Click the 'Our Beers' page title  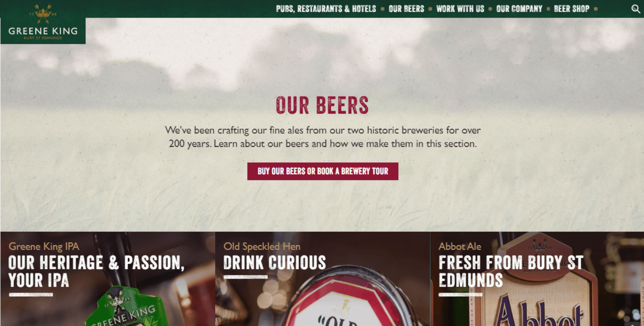[x=322, y=105]
